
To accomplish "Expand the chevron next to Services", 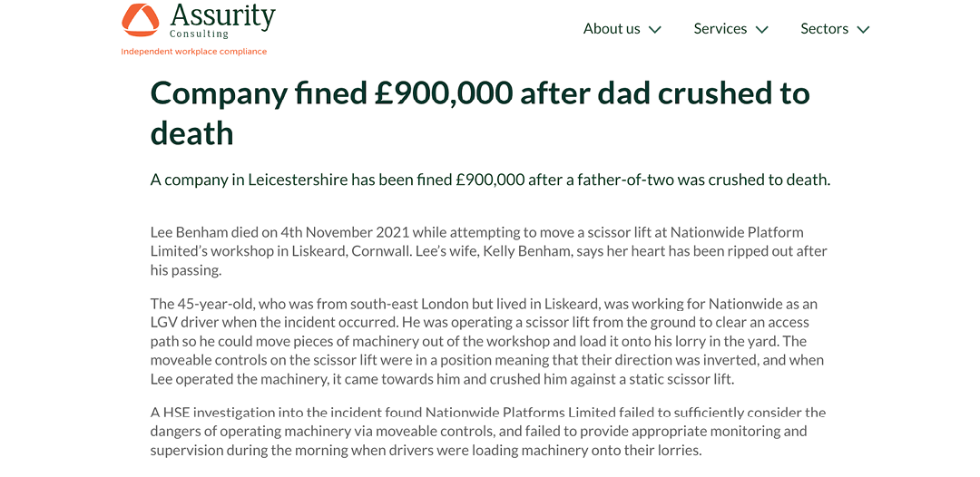I will pyautogui.click(x=762, y=30).
